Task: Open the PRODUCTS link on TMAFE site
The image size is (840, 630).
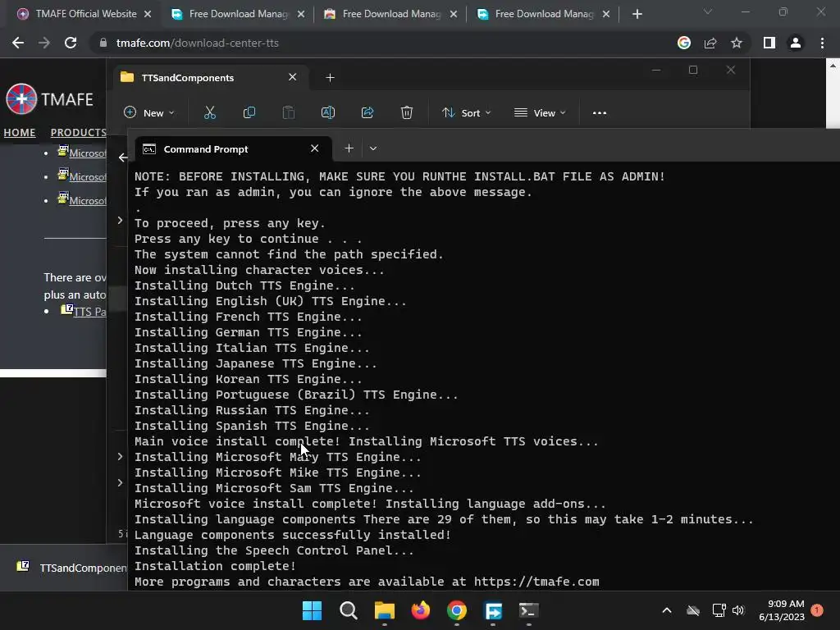Action: tap(78, 132)
